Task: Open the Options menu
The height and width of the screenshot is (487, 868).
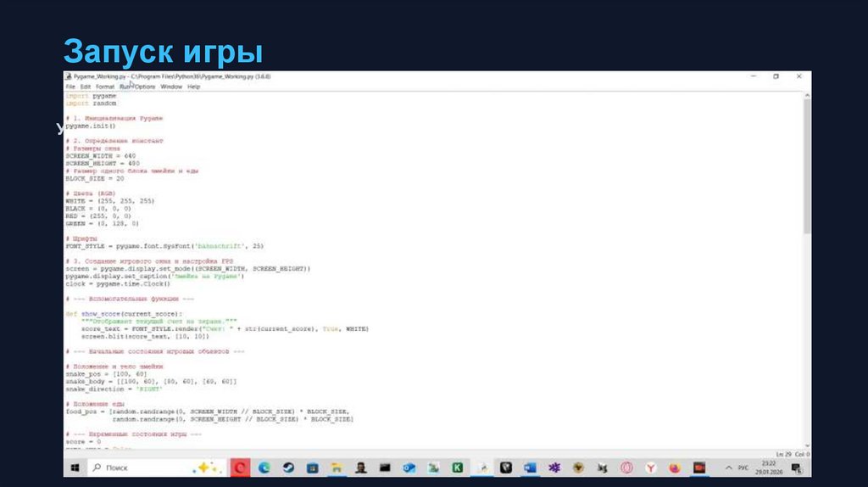Action: pyautogui.click(x=144, y=87)
